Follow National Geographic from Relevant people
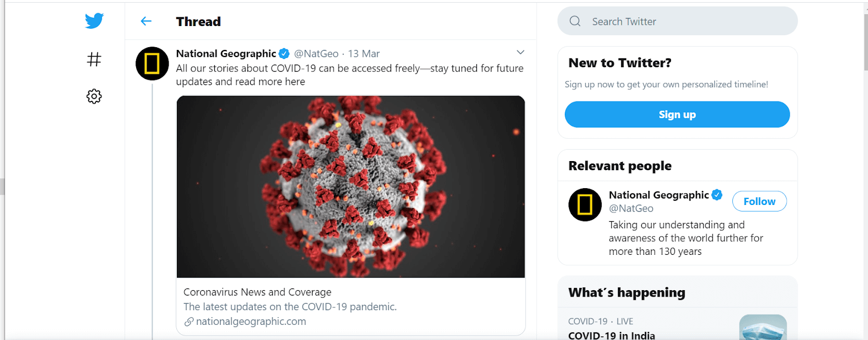868x340 pixels. [x=759, y=201]
